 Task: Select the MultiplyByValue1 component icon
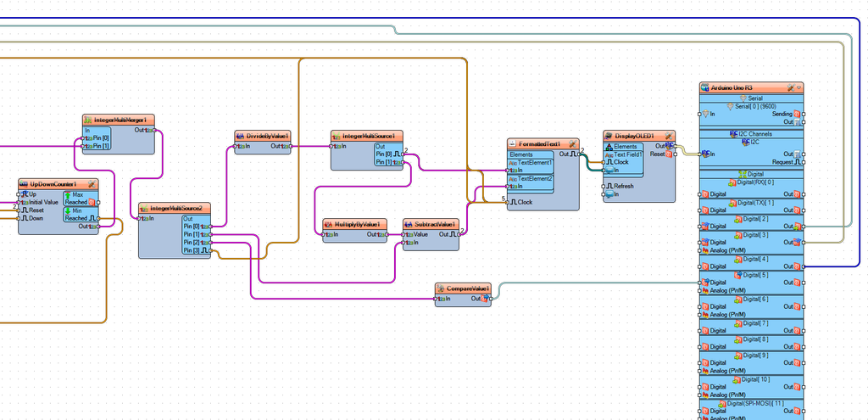328,224
